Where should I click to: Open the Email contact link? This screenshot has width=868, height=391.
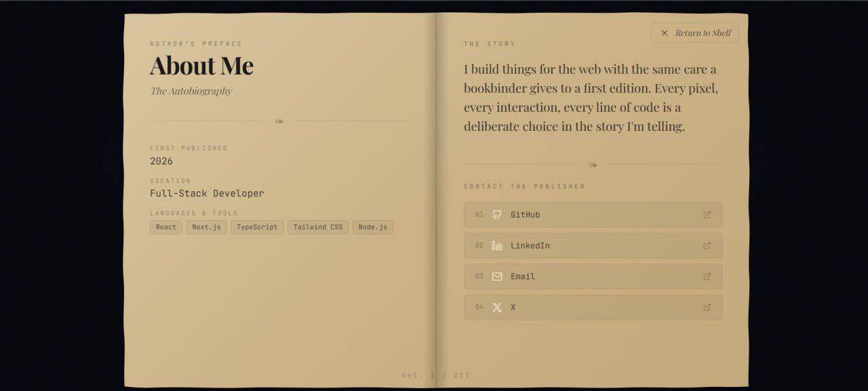593,276
